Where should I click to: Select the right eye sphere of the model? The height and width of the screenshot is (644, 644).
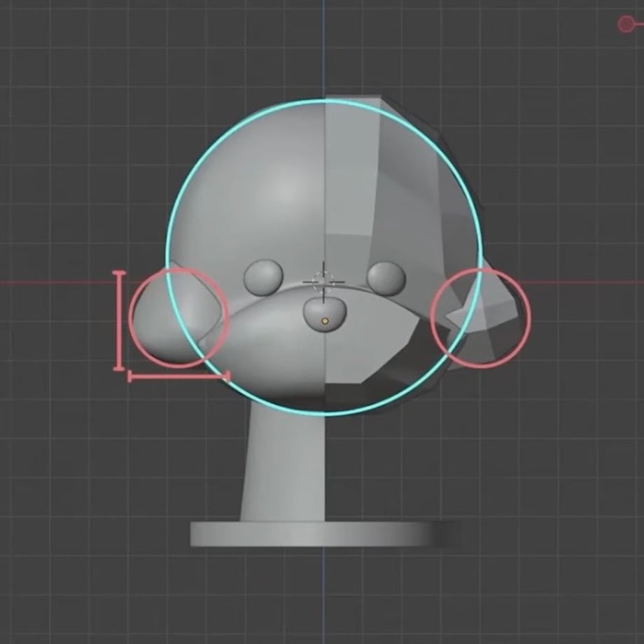[x=386, y=278]
